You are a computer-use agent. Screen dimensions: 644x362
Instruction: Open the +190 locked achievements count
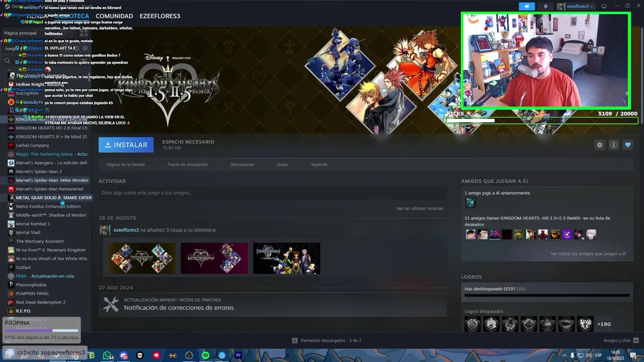(604, 324)
